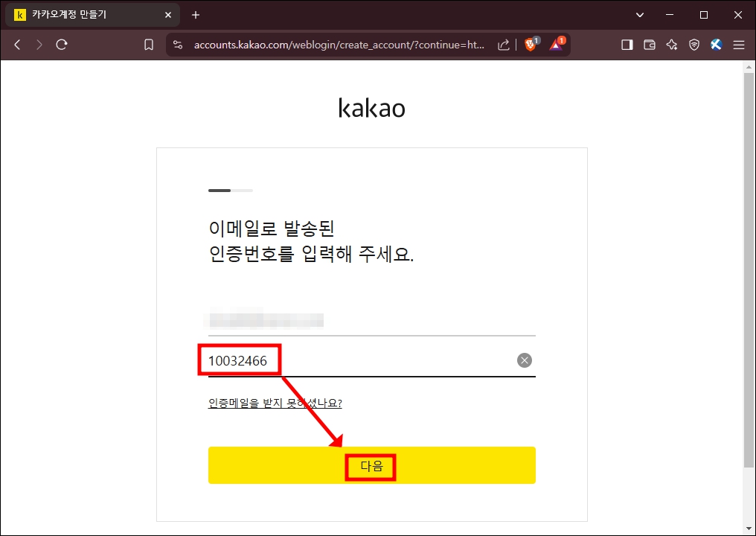Screen dimensions: 756x536
Task: Minimize the browser window
Action: click(x=669, y=15)
